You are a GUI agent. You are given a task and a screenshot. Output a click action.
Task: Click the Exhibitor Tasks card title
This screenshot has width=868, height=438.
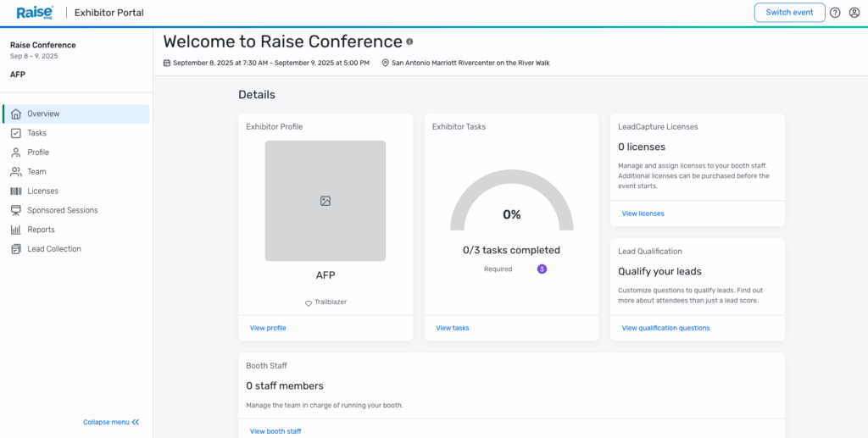pos(459,126)
